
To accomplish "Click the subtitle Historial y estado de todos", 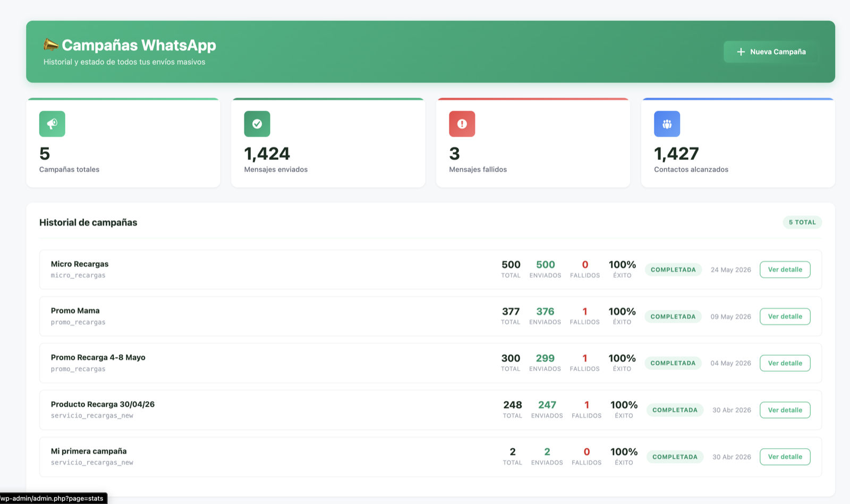I will click(124, 62).
